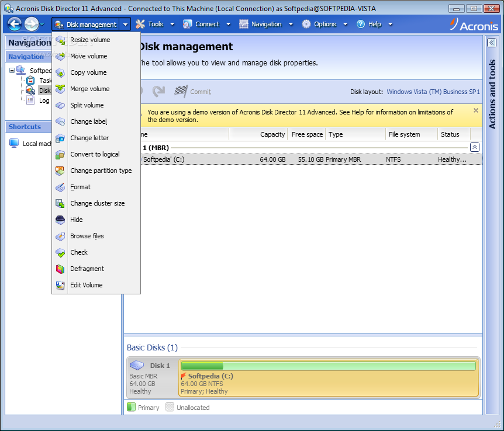The image size is (504, 431).
Task: Click the Format volume icon
Action: (60, 187)
